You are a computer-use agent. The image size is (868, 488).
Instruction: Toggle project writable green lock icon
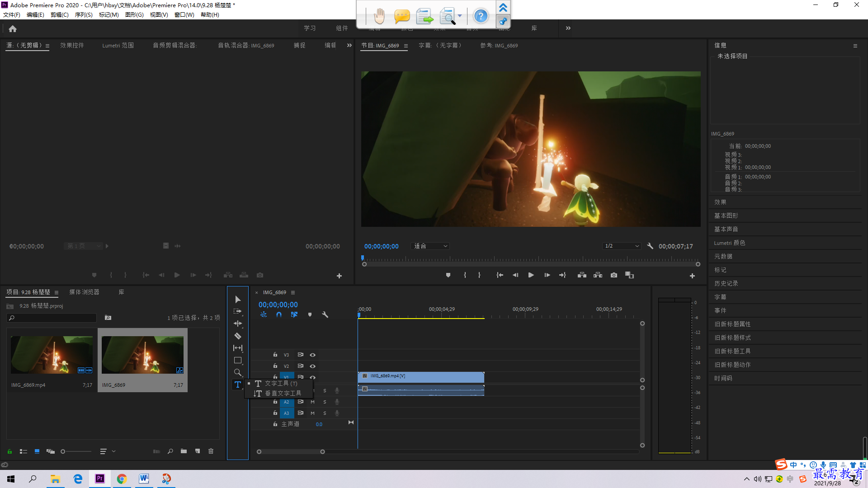[9, 451]
